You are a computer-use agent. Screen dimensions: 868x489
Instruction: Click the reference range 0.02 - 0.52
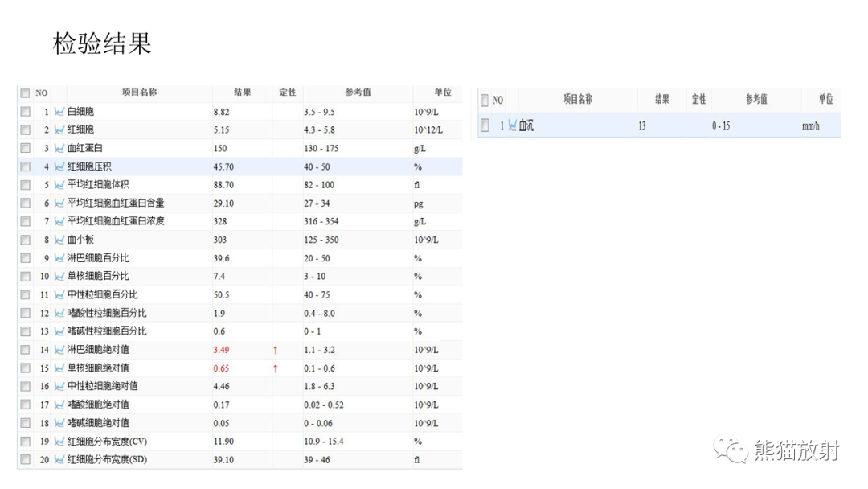click(324, 405)
